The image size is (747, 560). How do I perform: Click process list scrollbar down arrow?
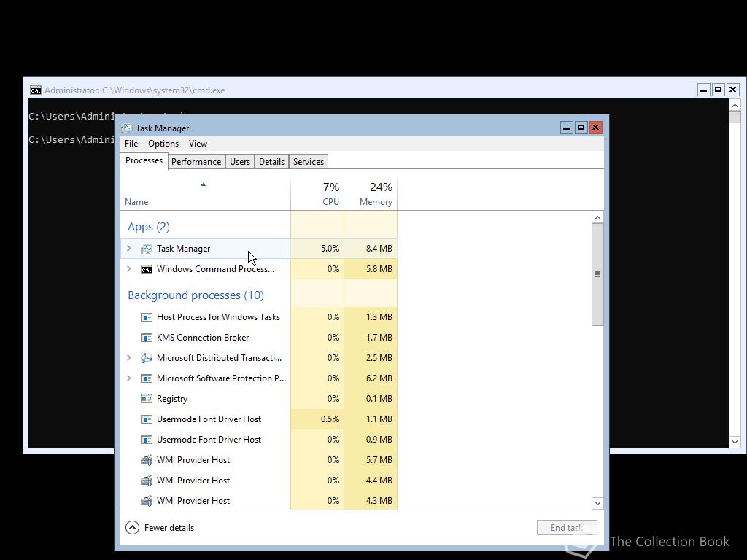coord(597,503)
